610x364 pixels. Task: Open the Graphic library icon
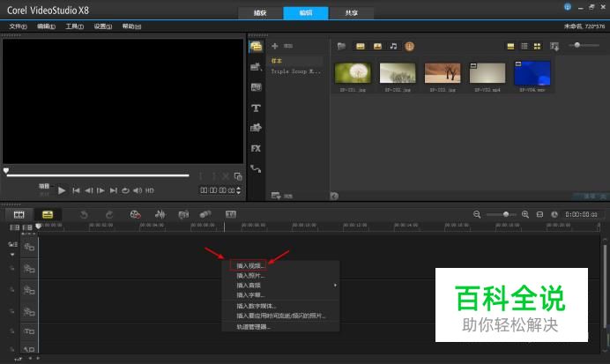(x=256, y=128)
